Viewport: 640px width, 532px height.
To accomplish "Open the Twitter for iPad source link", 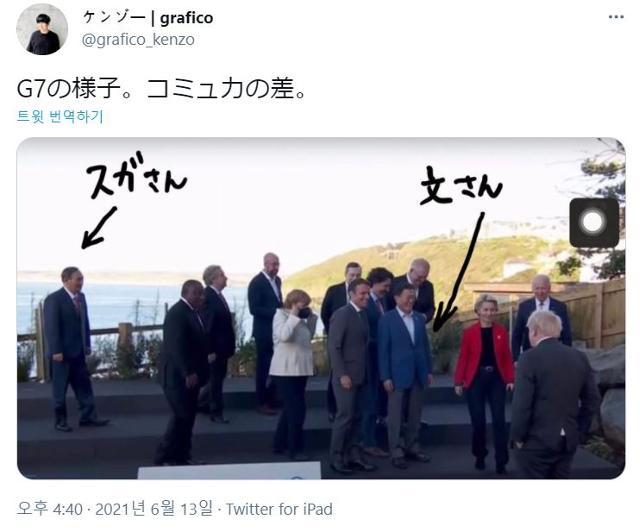I will click(279, 509).
